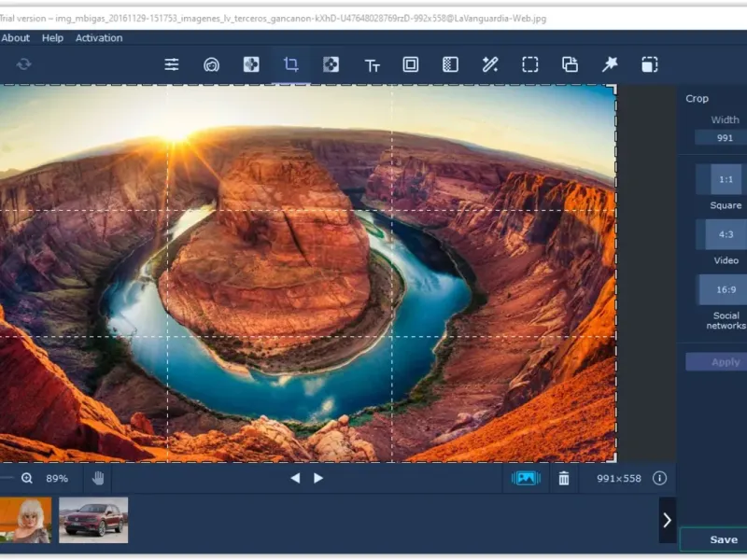Expand thumbnail strip with right chevron
Screen dimensions: 747x560
[x=667, y=520]
